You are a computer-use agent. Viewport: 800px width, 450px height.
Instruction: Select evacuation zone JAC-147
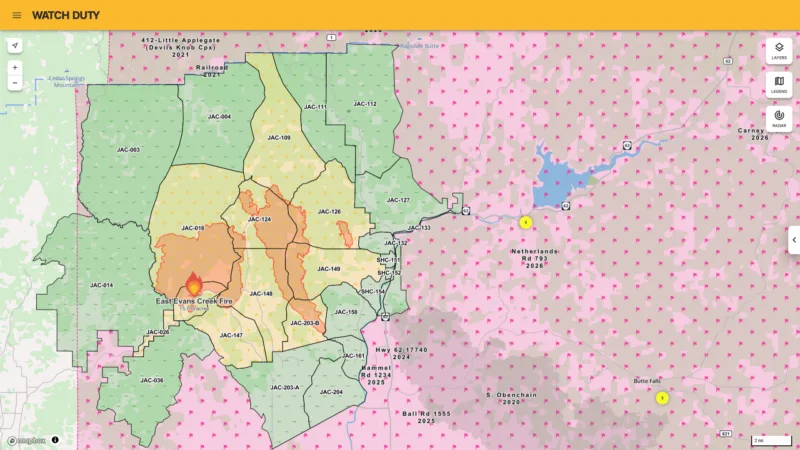pyautogui.click(x=231, y=336)
